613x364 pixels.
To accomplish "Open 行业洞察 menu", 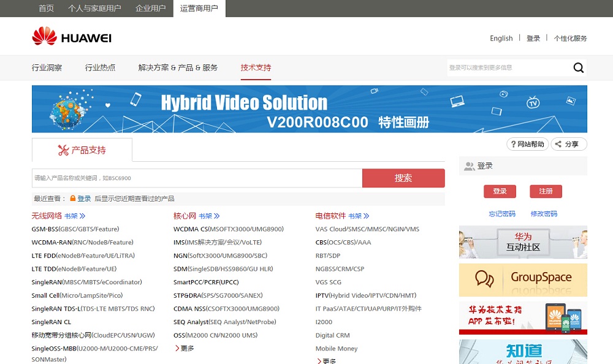I will [47, 67].
